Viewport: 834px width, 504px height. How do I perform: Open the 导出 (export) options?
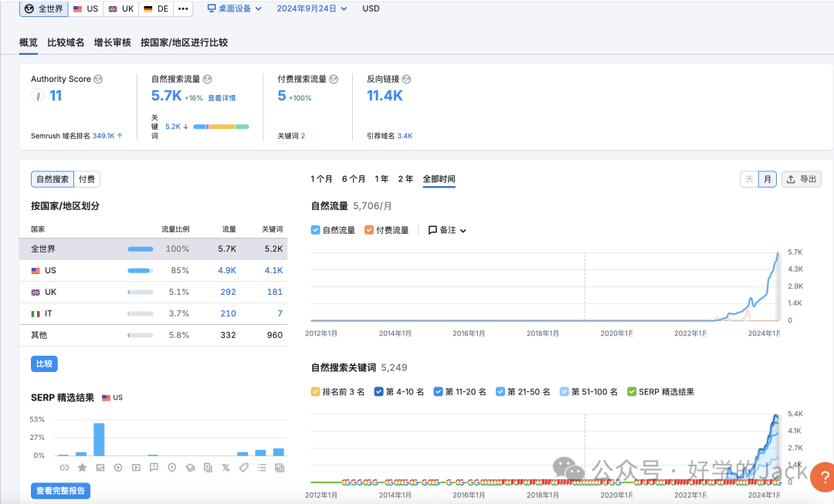coord(802,178)
